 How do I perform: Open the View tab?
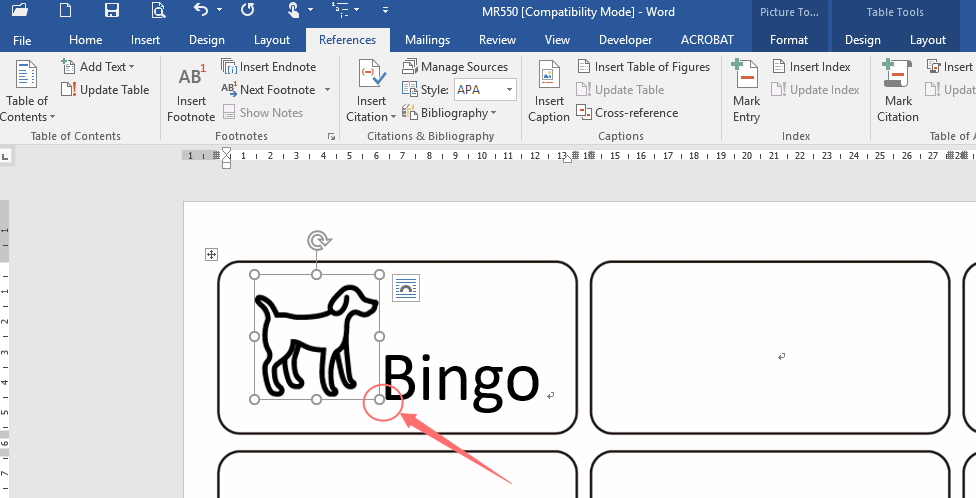(557, 40)
